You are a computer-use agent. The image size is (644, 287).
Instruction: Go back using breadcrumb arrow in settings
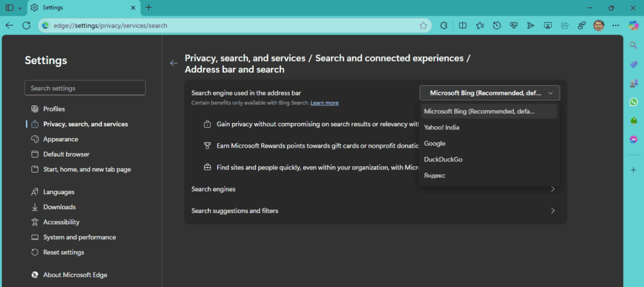pyautogui.click(x=174, y=63)
